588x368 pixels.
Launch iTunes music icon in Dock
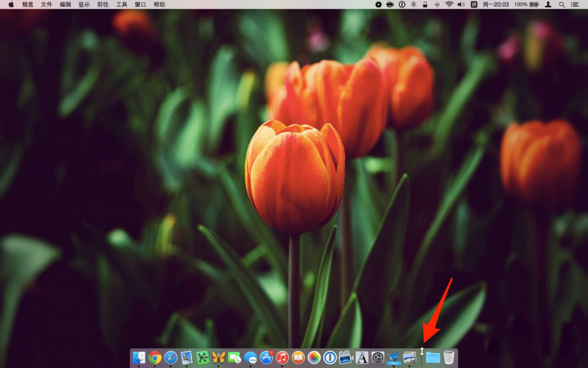coord(282,358)
